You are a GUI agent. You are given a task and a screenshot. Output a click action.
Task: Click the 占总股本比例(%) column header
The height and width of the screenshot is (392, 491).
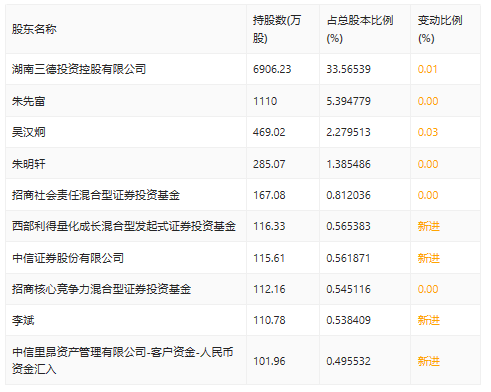[x=360, y=29]
